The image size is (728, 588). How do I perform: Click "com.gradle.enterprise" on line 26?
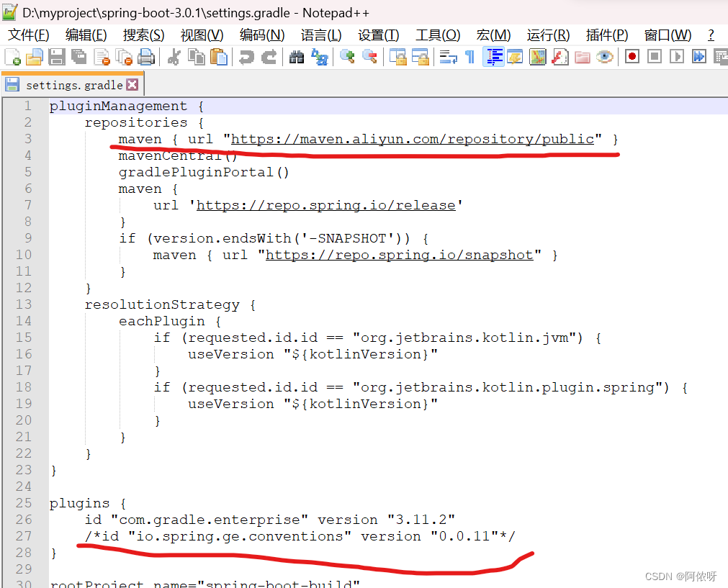click(210, 520)
